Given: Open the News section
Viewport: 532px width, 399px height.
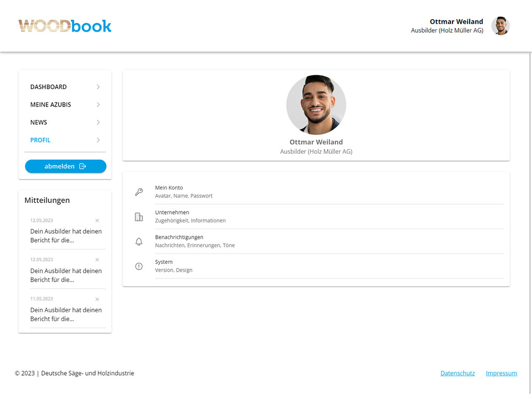Looking at the screenshot, I should point(65,122).
